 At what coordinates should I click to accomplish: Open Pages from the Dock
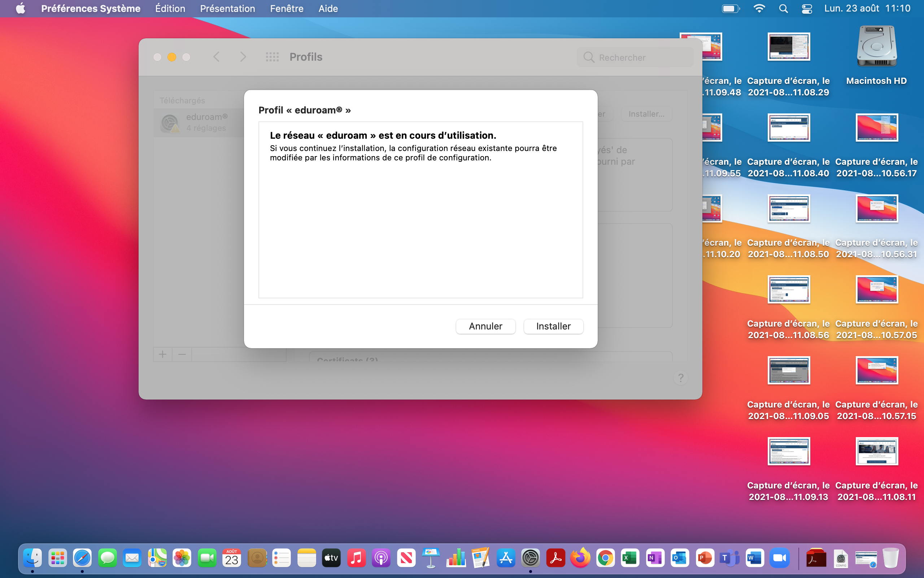pyautogui.click(x=481, y=558)
